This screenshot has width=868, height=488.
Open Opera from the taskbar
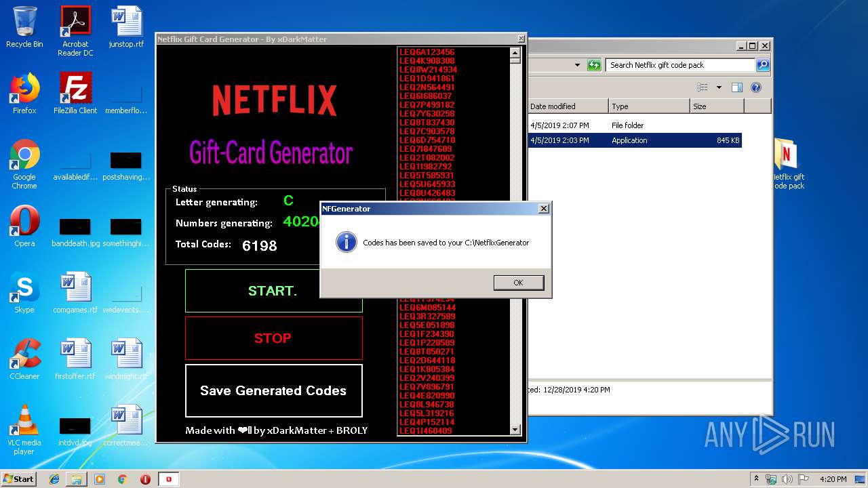(145, 479)
